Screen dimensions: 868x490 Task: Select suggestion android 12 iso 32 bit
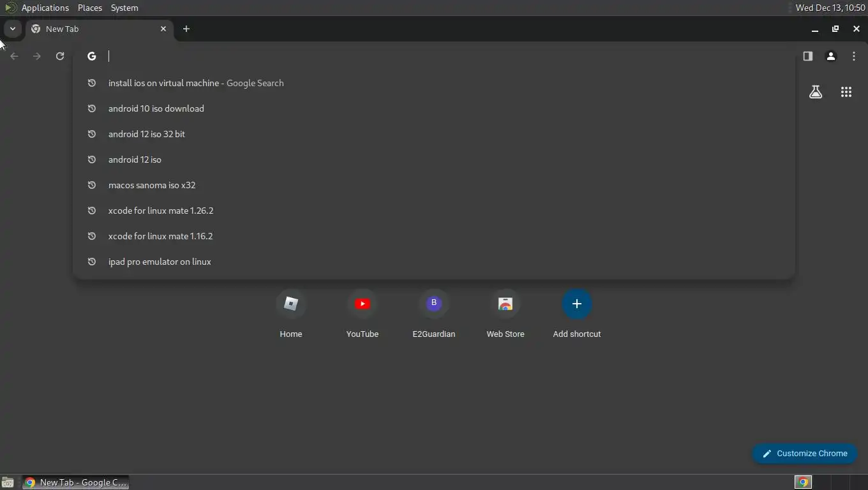coord(434,134)
